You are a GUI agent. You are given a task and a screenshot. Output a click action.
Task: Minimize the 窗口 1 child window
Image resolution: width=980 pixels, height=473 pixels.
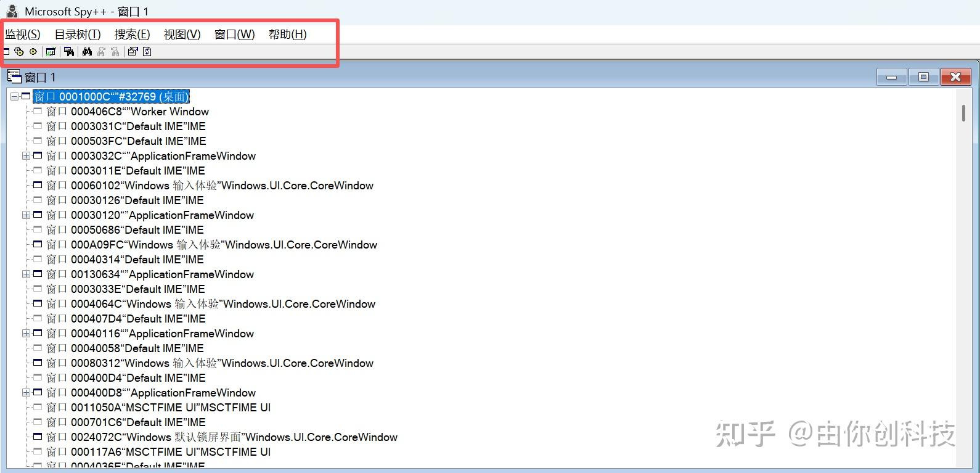click(x=891, y=77)
